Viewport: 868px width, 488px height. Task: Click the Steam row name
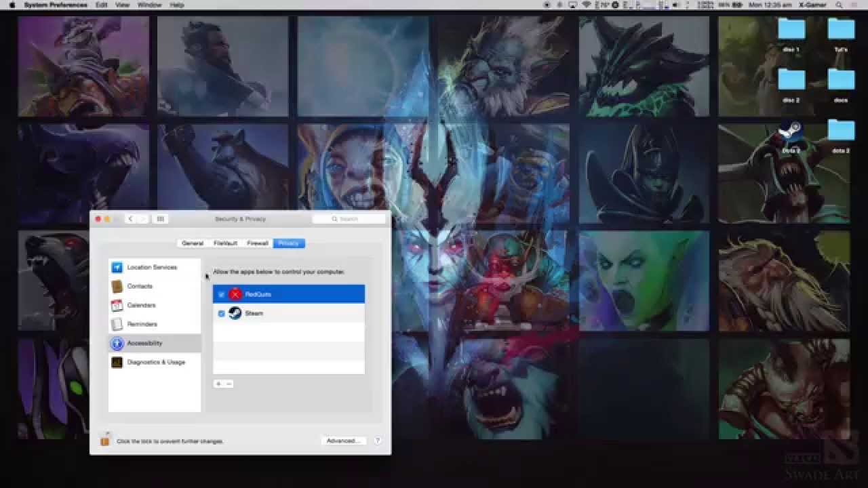click(x=254, y=313)
